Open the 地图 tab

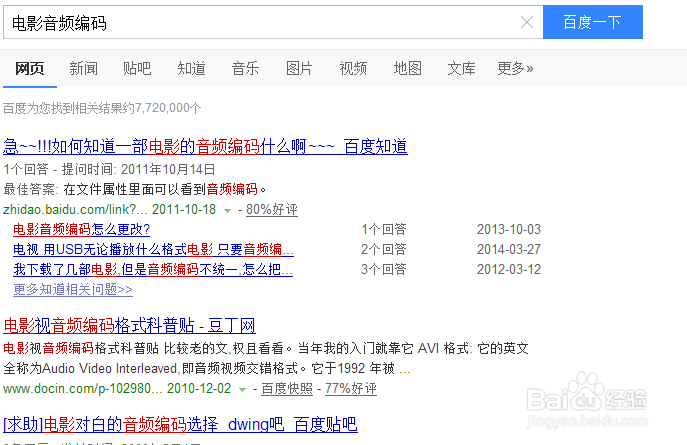pyautogui.click(x=407, y=68)
